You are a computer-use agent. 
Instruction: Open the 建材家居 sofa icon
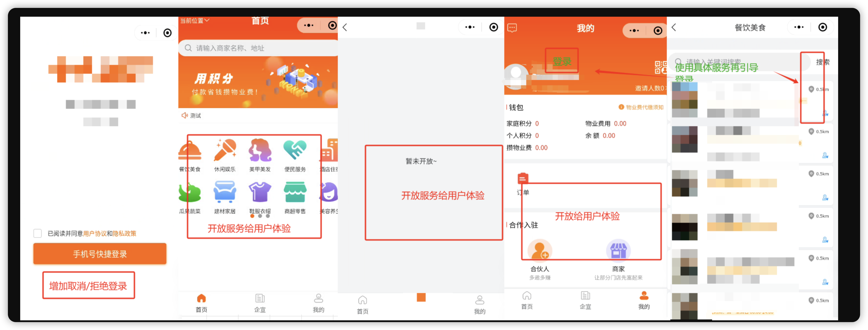click(225, 192)
